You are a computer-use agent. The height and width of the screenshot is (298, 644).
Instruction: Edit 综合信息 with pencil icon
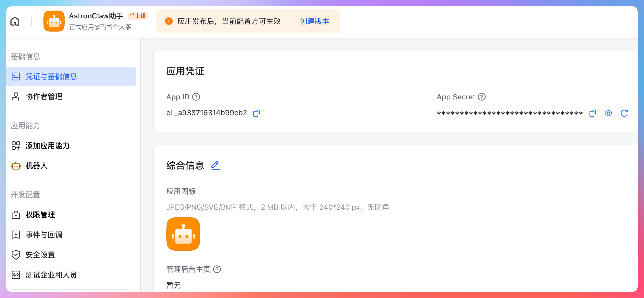click(215, 165)
